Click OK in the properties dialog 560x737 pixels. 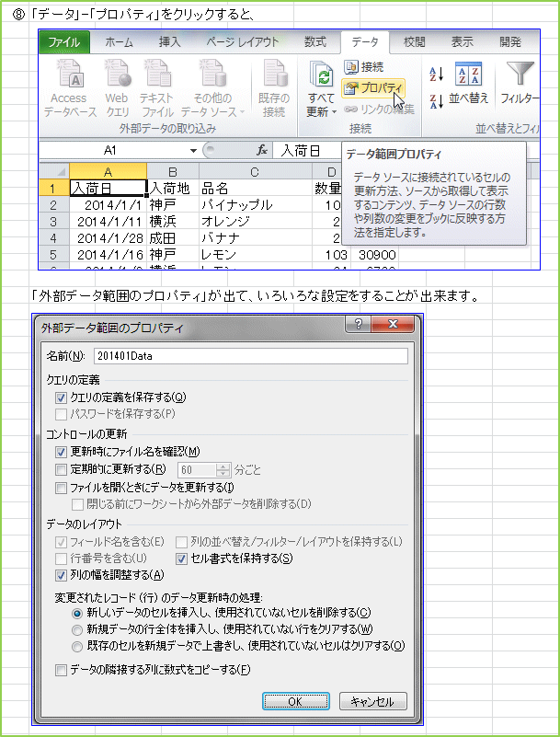click(295, 701)
